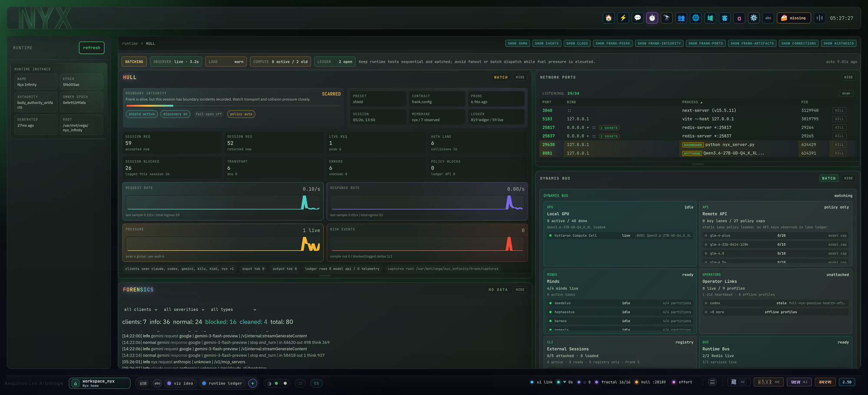
Task: Open the 'all clients' dropdown
Action: coord(141,309)
